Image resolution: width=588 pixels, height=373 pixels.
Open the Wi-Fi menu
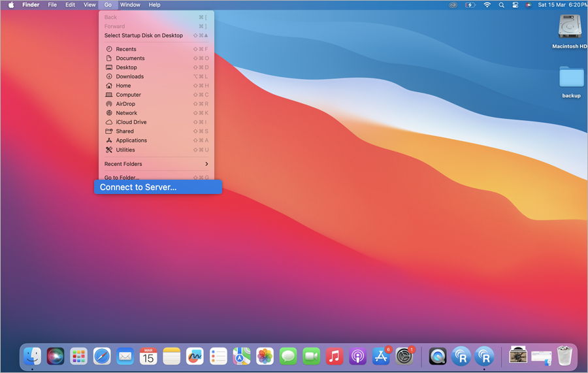point(487,5)
